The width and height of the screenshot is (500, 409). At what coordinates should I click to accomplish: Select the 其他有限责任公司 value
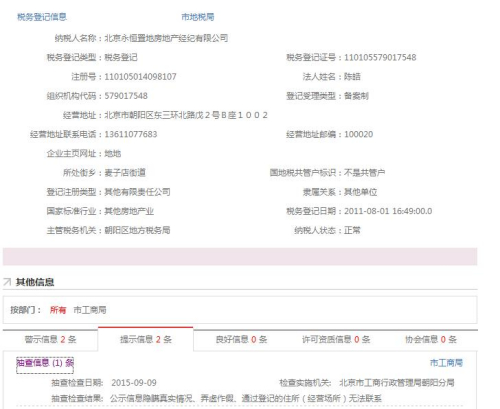pyautogui.click(x=137, y=192)
